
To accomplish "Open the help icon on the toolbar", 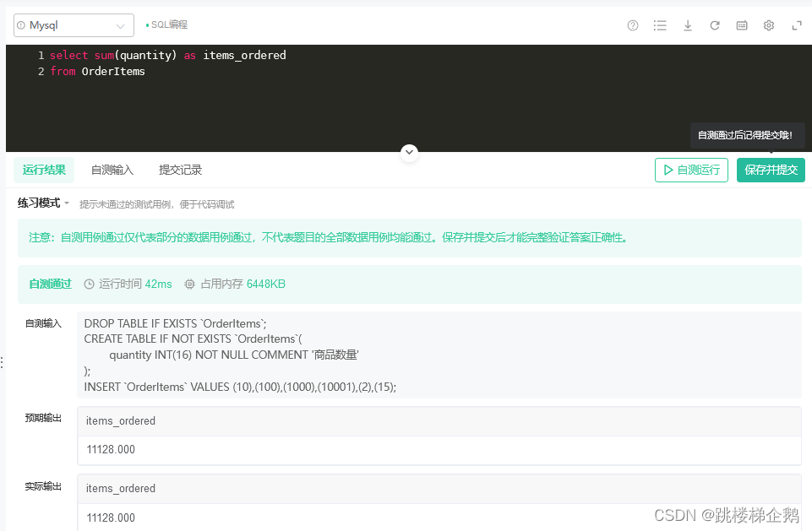I will coord(633,25).
